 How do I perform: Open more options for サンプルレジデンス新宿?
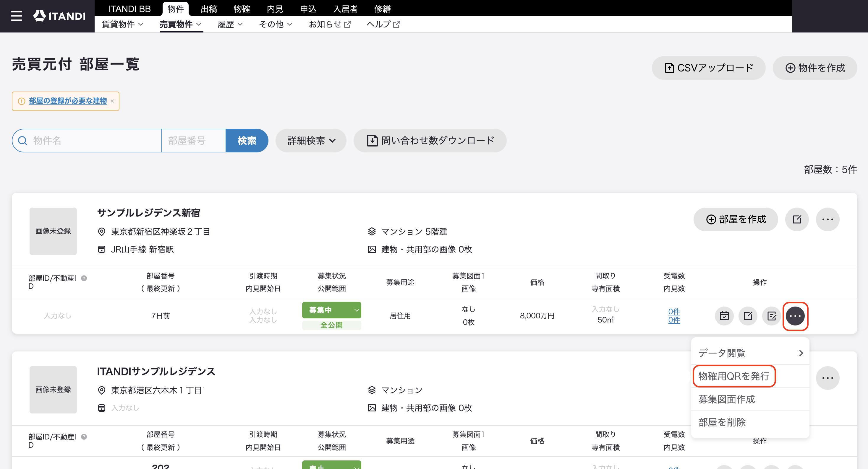827,219
